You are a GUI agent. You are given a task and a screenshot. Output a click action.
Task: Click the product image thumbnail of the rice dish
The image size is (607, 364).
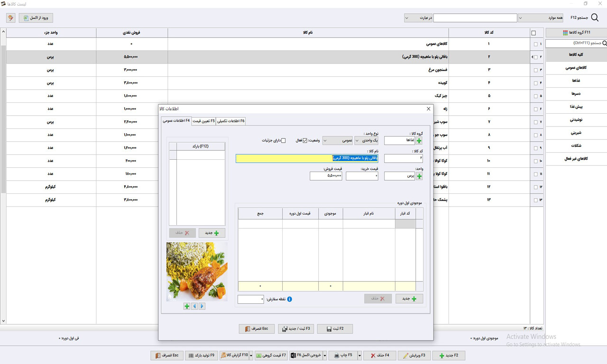coord(197,272)
